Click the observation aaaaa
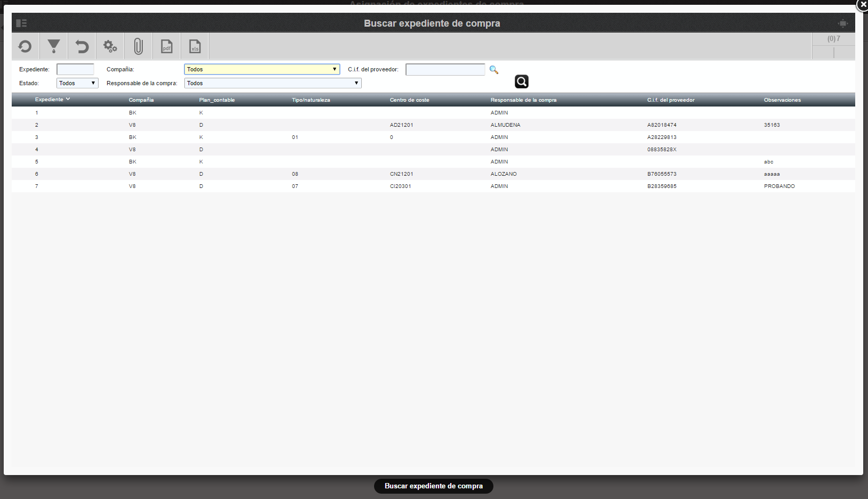The width and height of the screenshot is (868, 499). [772, 174]
